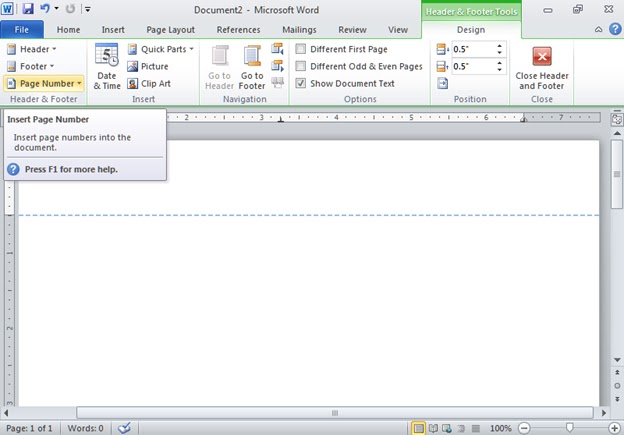Switch to Outline view
Screen dimensions: 624x435
coord(461,428)
